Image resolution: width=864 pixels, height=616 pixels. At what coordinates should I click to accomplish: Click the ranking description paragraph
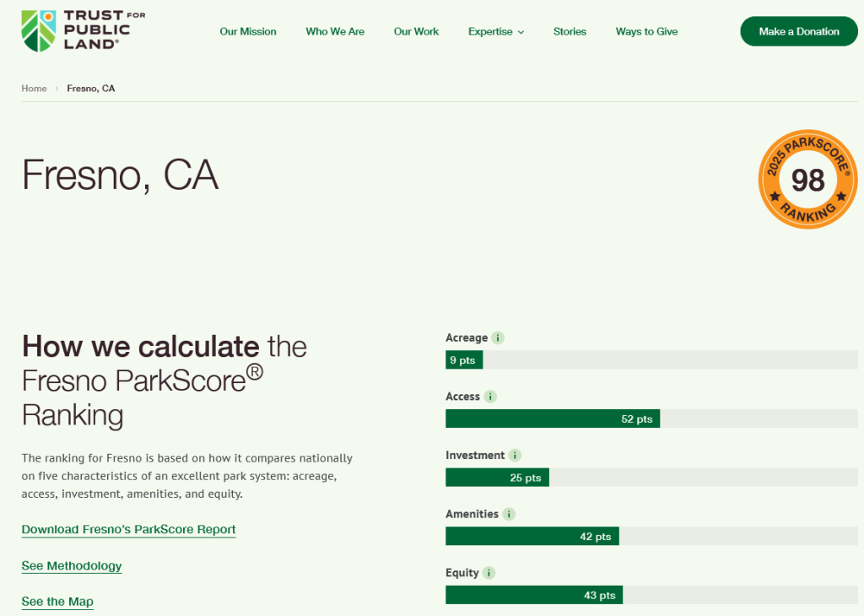(x=186, y=476)
